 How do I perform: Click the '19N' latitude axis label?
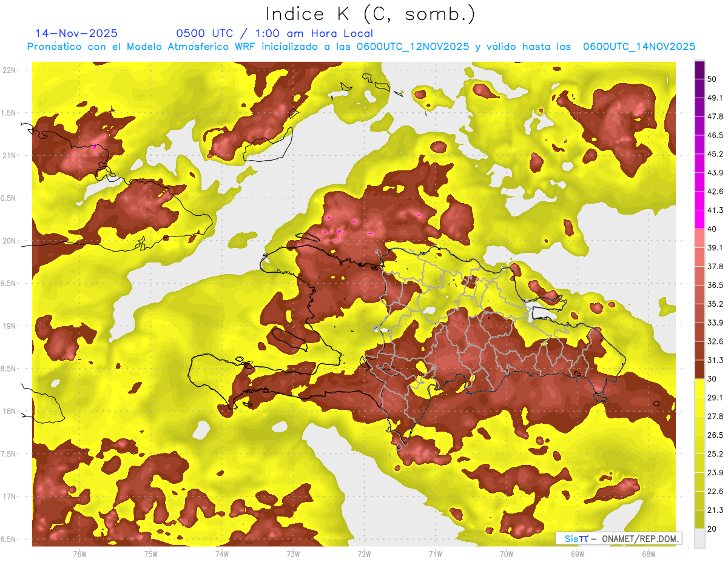(x=9, y=326)
